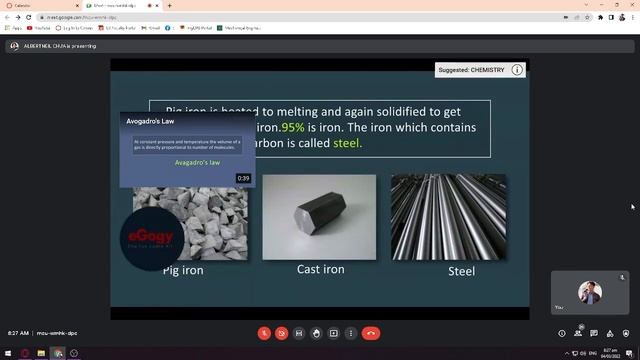Click the browser forward arrow
This screenshot has height=360, width=640.
click(x=18, y=18)
